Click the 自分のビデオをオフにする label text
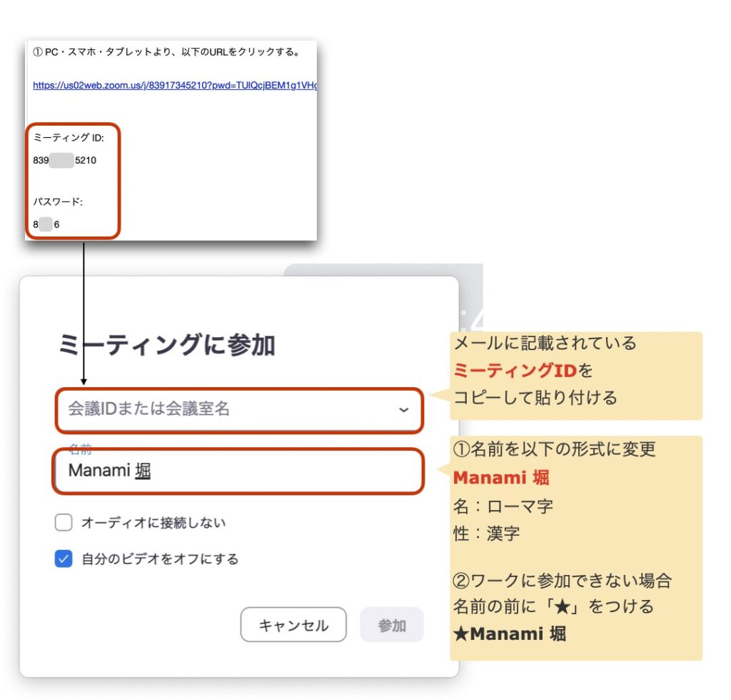This screenshot has height=700, width=731. pos(160,559)
